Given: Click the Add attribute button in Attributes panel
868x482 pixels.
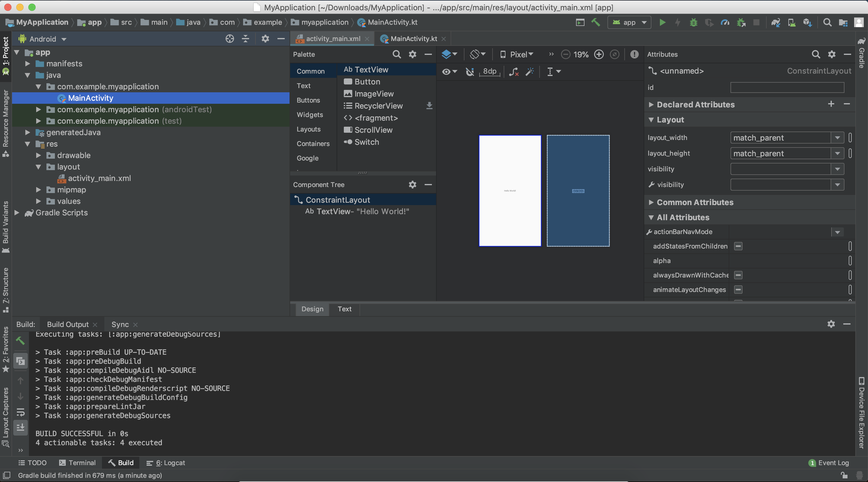Looking at the screenshot, I should 831,104.
